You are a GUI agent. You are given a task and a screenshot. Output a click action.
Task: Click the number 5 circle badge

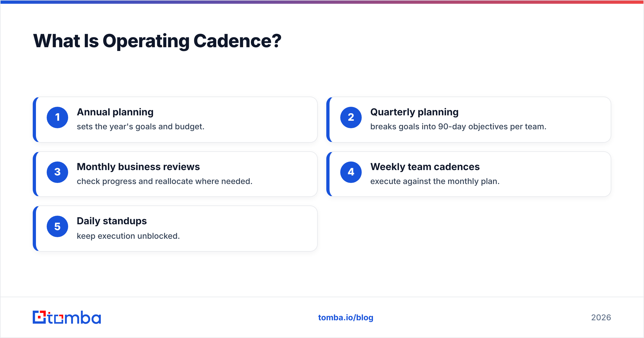57,226
